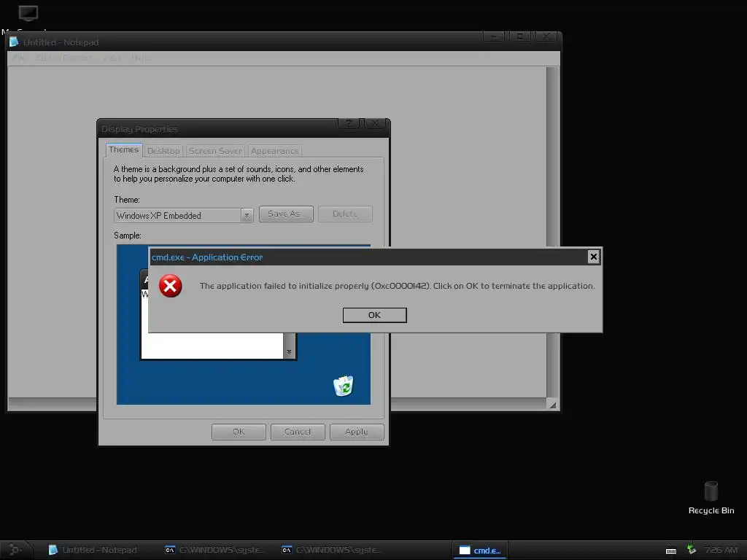Open the My Computer desktop icon

click(28, 13)
